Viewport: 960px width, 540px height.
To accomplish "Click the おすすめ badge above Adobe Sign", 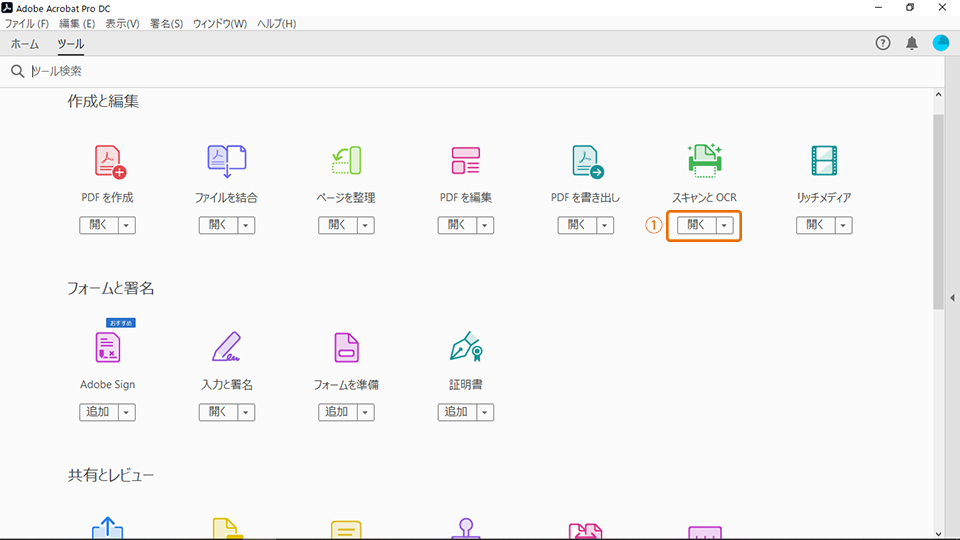I will [121, 323].
